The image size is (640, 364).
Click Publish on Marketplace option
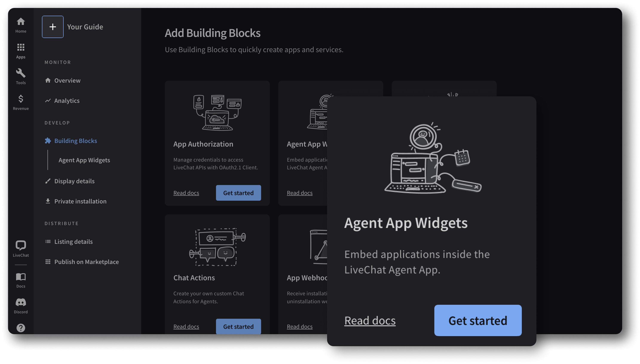pyautogui.click(x=87, y=262)
